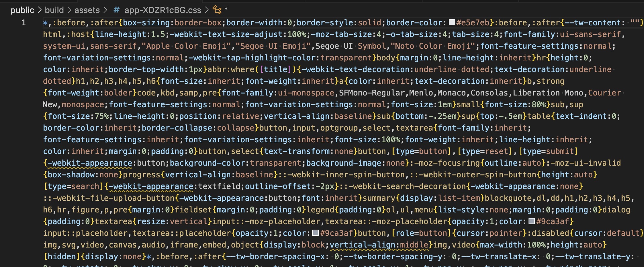Click the underlined vertical-align:middle warning
This screenshot has height=267, width=644.
379,245
